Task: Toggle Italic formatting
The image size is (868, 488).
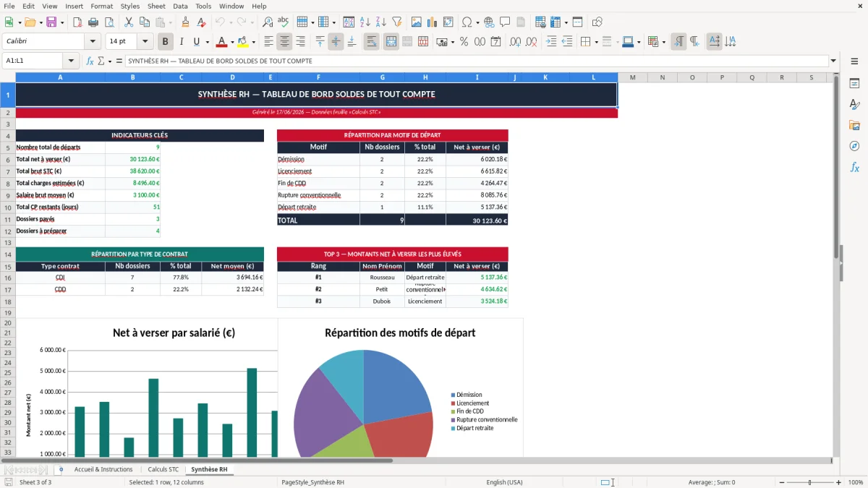Action: pos(181,42)
